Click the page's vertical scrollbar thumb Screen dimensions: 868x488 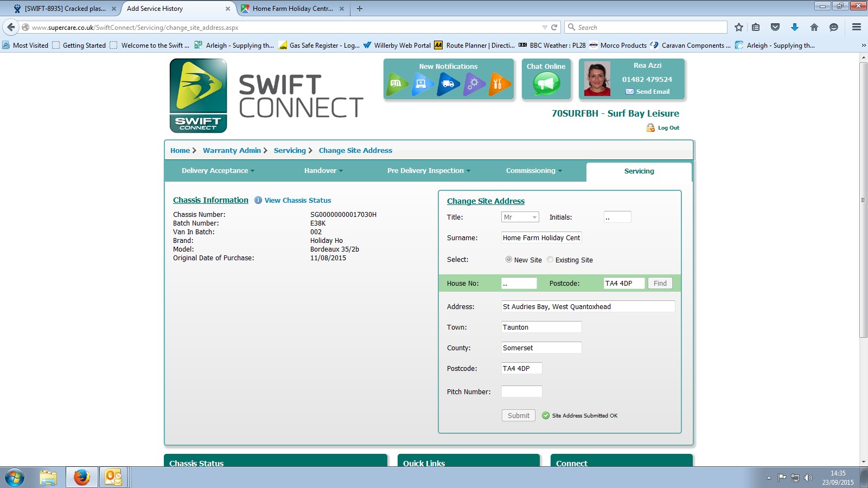(x=863, y=200)
